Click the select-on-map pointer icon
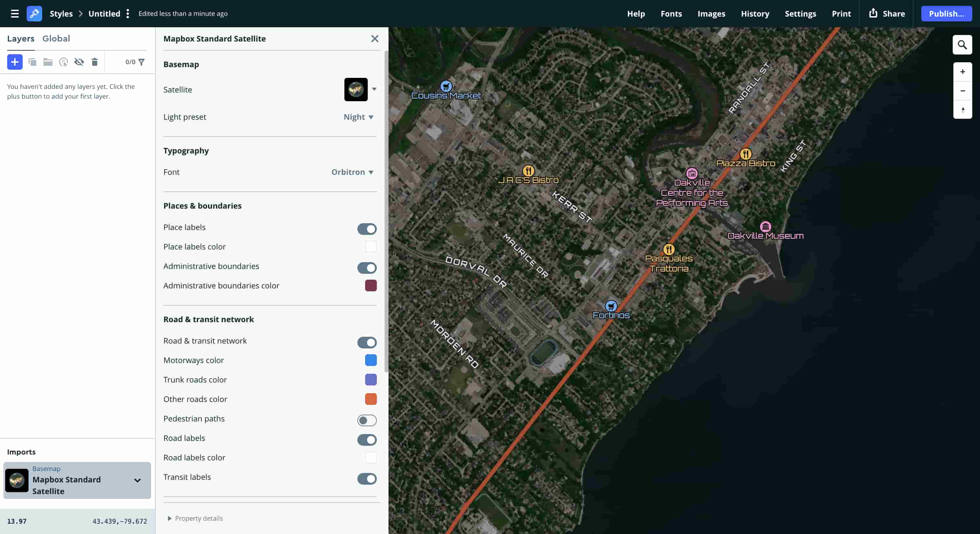The height and width of the screenshot is (534, 980). (63, 62)
